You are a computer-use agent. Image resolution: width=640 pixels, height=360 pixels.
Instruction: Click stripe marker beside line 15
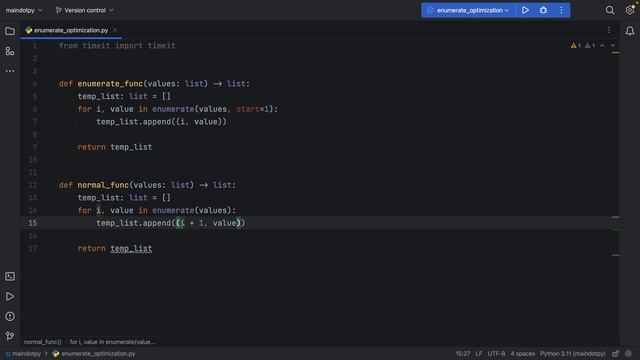(616, 217)
